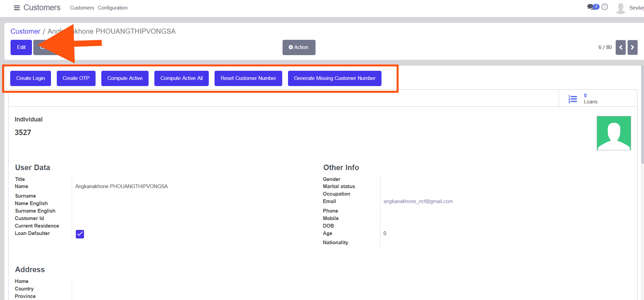Open the Customers menu in top bar
644x300 pixels.
82,8
